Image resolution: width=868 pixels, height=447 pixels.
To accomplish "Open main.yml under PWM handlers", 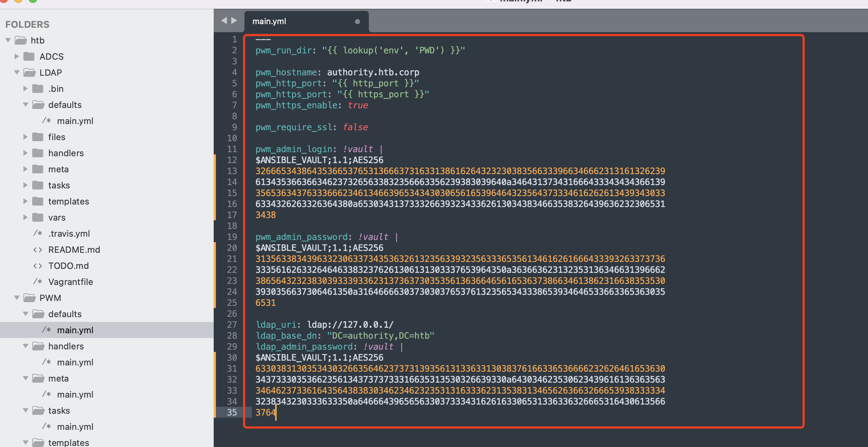I will [x=75, y=362].
